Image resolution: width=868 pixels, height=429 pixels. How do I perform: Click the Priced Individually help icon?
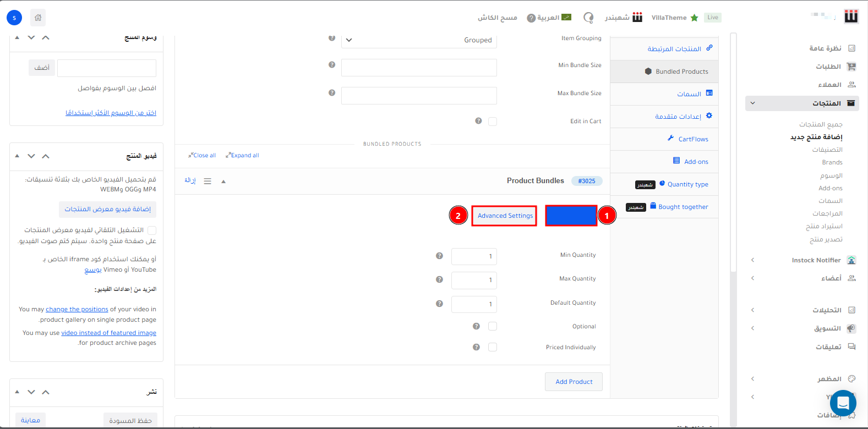click(x=476, y=347)
